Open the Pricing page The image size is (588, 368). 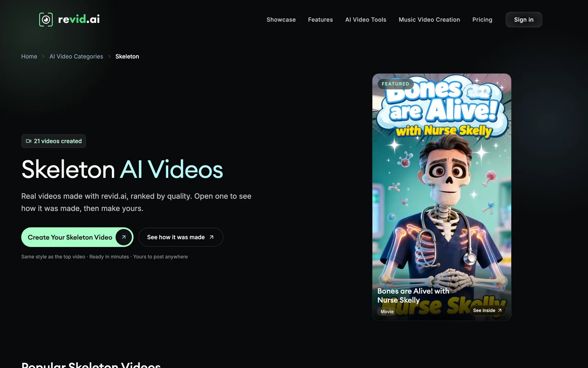[x=482, y=20]
